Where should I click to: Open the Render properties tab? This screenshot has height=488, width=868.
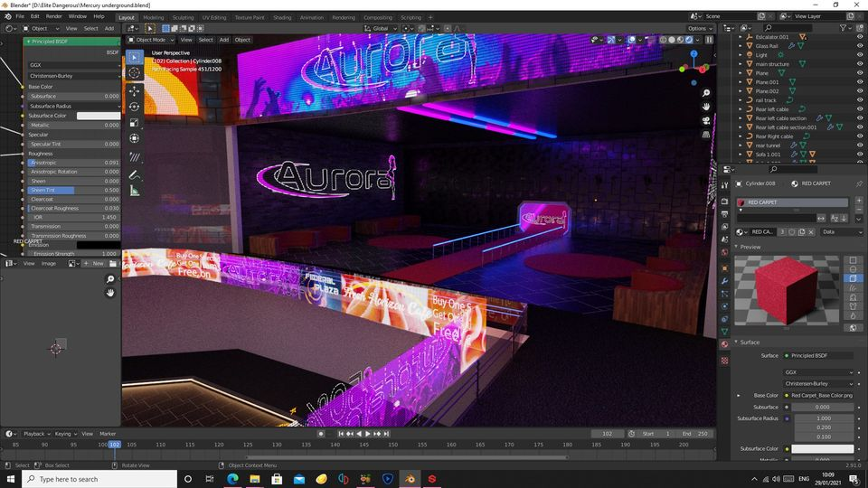click(x=724, y=201)
